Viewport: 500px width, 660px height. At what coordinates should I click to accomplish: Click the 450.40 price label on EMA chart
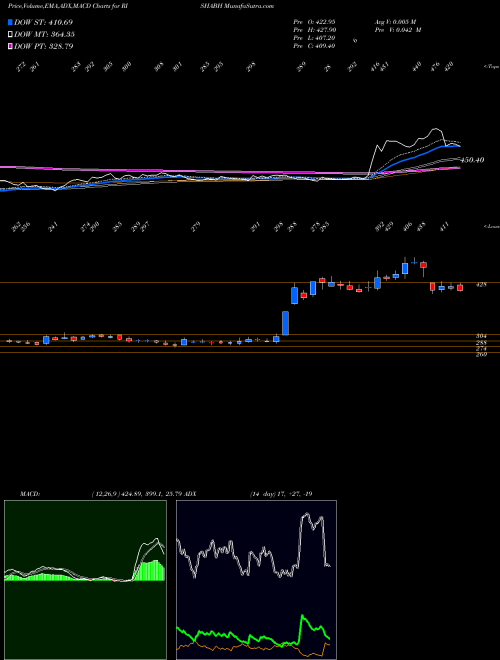472,160
